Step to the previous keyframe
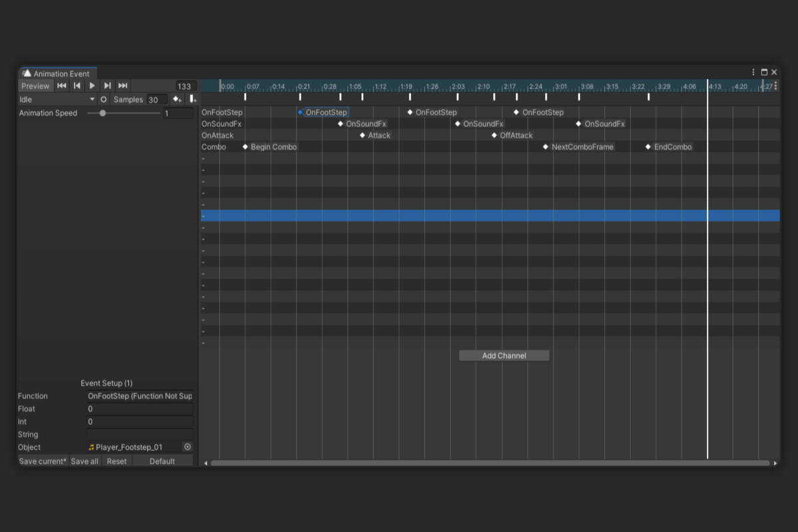The width and height of the screenshot is (798, 532). [x=77, y=86]
